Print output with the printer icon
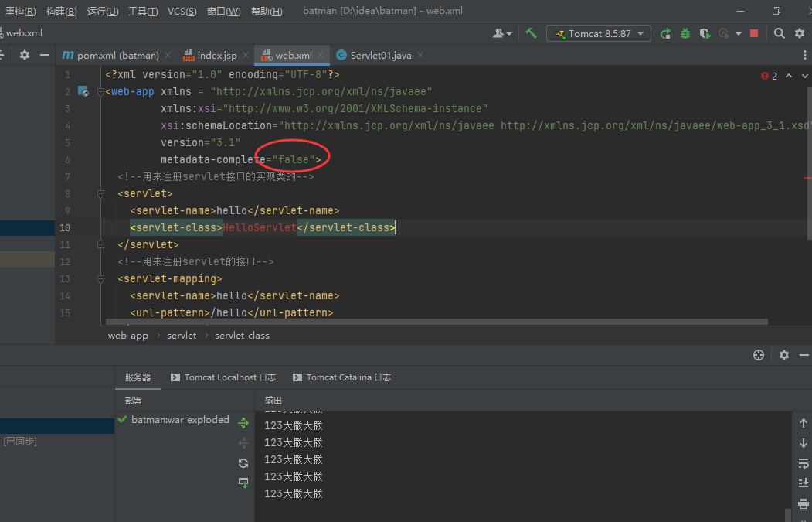 (804, 503)
